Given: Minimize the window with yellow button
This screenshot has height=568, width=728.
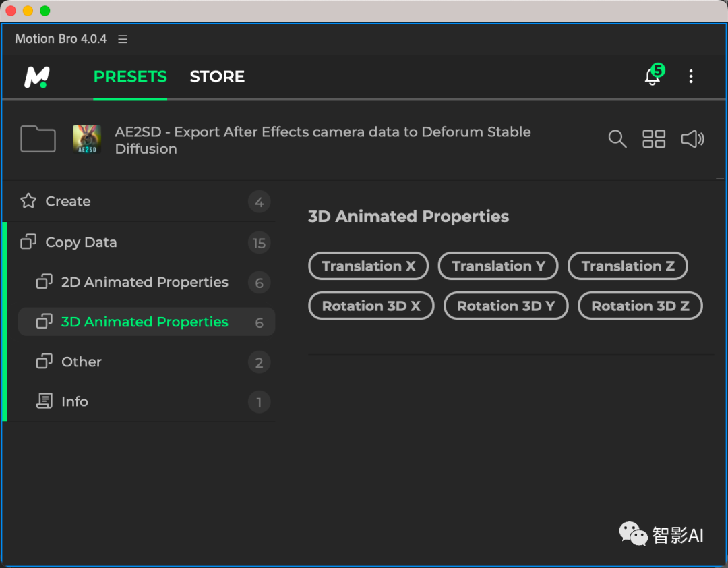Looking at the screenshot, I should click(28, 10).
